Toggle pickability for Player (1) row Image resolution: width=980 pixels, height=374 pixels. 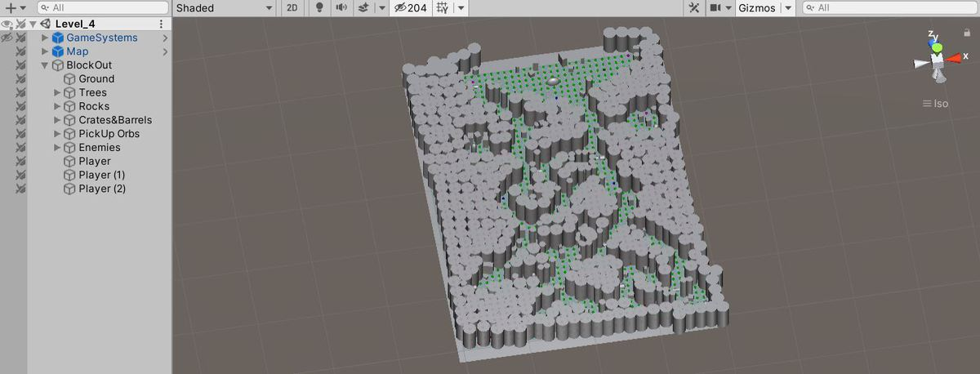pos(20,176)
